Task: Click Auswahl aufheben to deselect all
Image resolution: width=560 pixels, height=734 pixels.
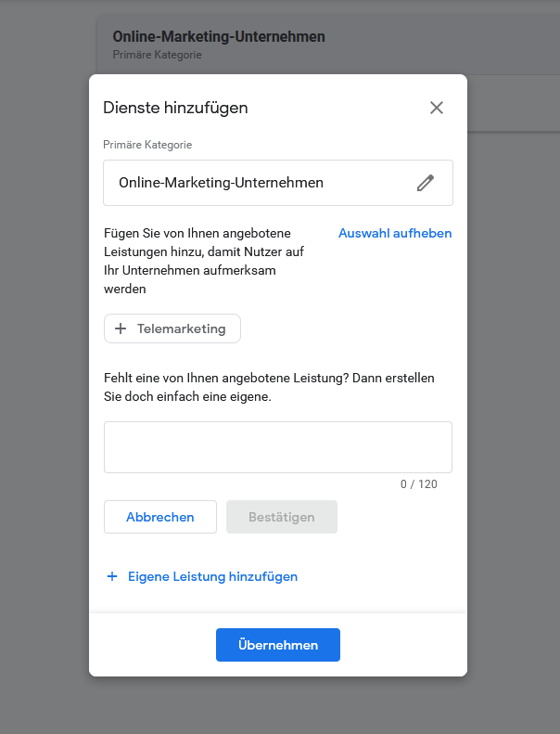Action: 395,233
